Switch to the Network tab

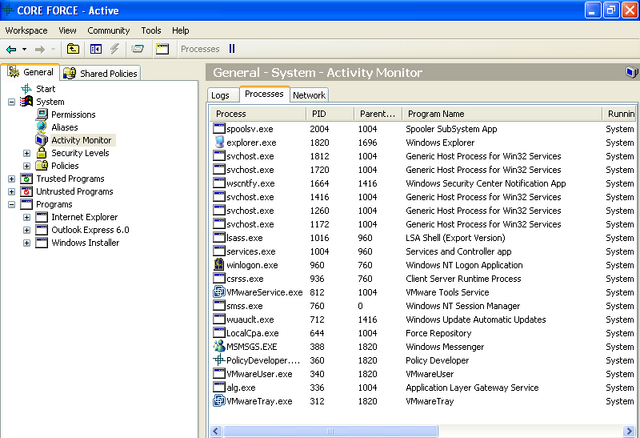309,95
